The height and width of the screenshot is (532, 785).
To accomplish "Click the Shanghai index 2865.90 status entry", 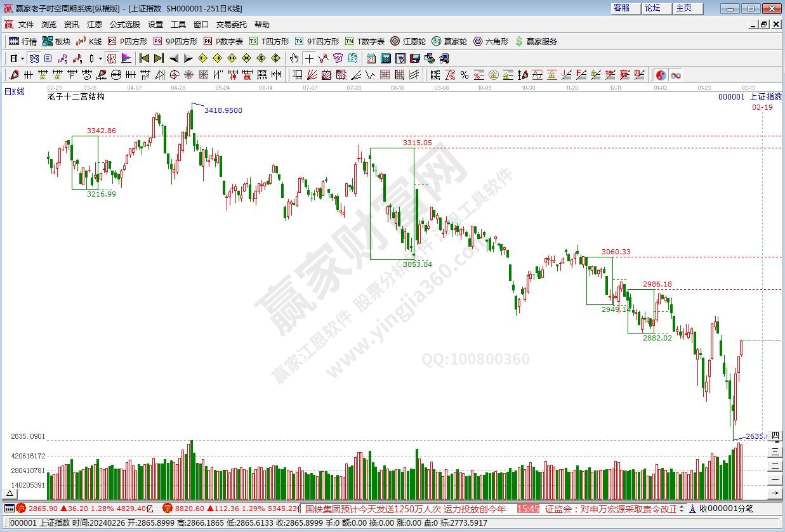I will point(85,509).
